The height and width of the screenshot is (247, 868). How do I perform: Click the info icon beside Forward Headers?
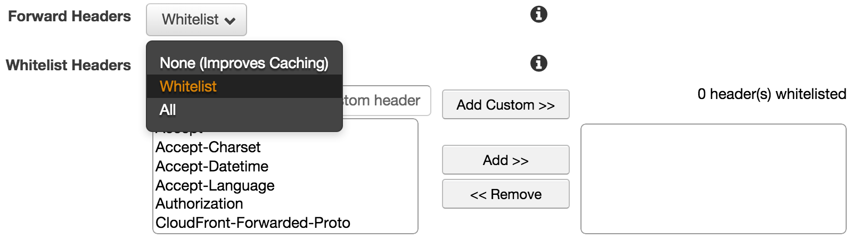(x=538, y=14)
